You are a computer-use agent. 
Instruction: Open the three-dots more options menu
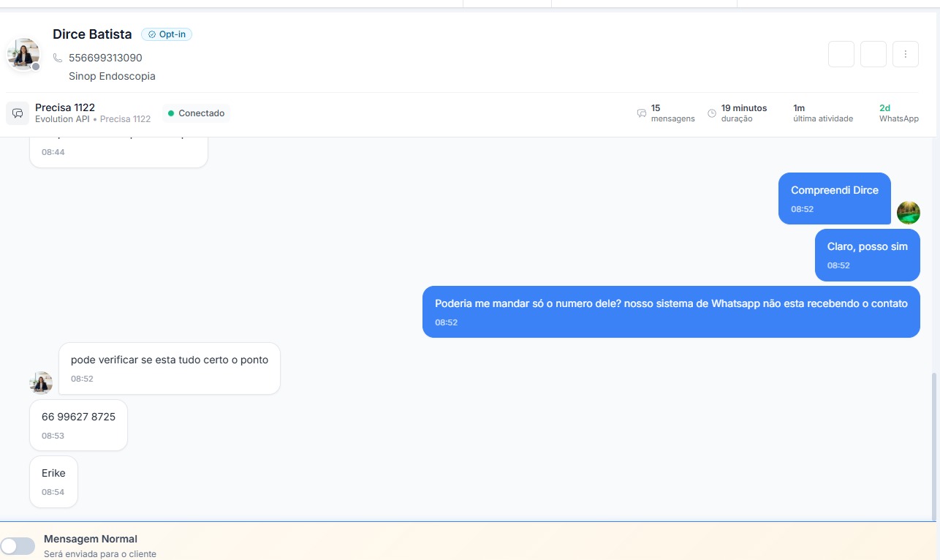point(906,54)
